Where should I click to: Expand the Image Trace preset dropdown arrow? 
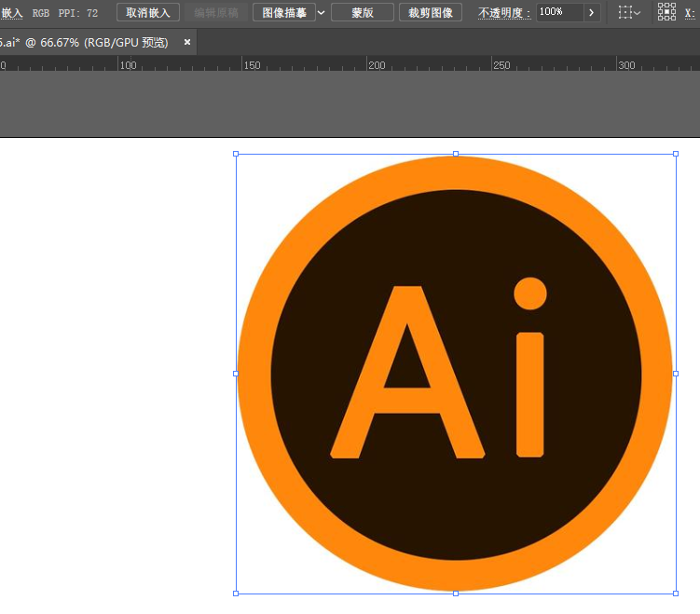coord(321,12)
